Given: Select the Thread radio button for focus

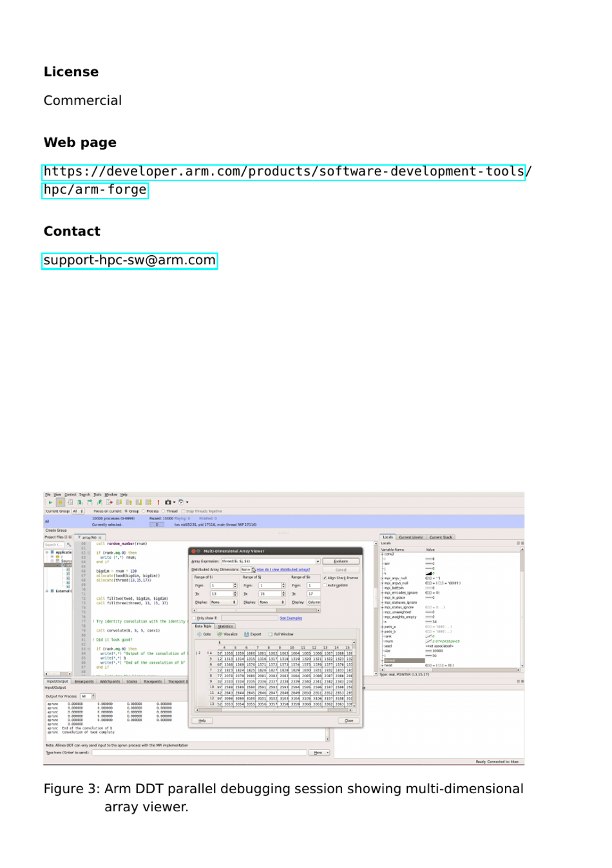Looking at the screenshot, I should point(163,511).
